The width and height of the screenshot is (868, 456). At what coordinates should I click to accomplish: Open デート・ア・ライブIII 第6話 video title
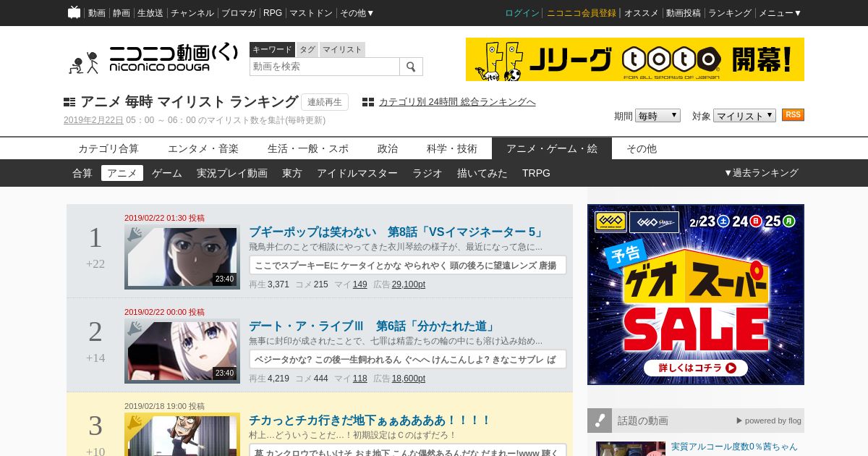(x=373, y=326)
